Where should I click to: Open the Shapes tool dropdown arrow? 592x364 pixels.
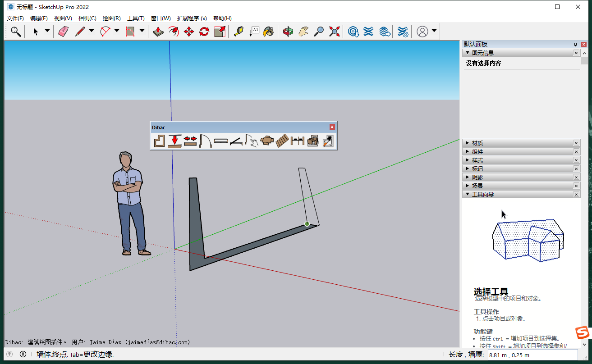coord(142,31)
